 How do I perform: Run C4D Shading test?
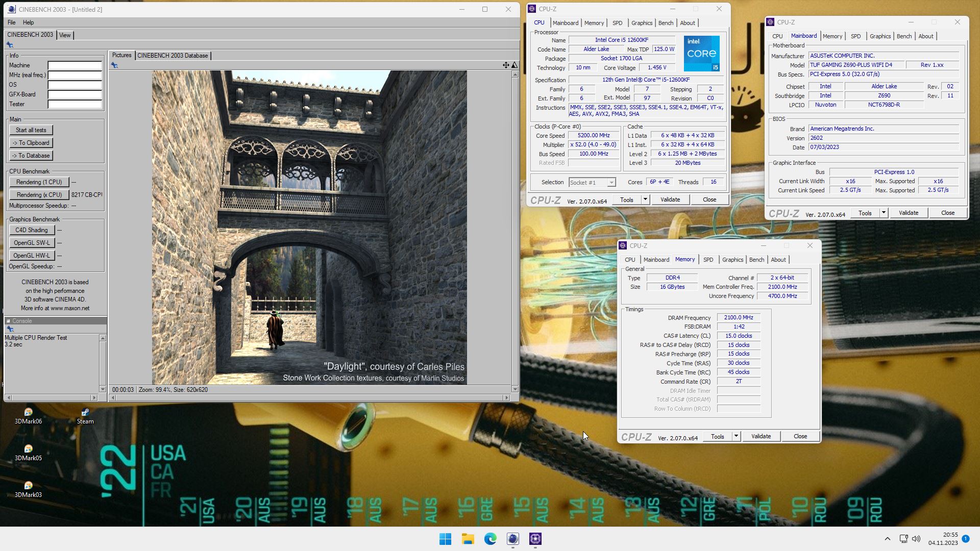point(32,230)
